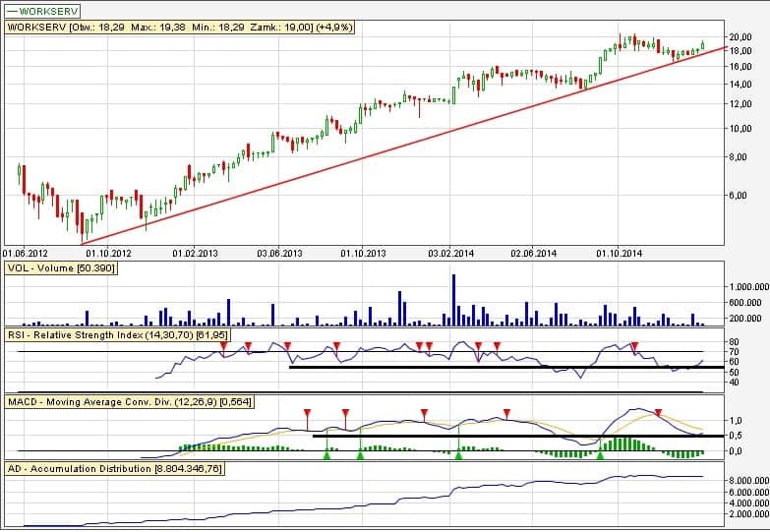Click the first red sell arrow on RSI

(223, 345)
